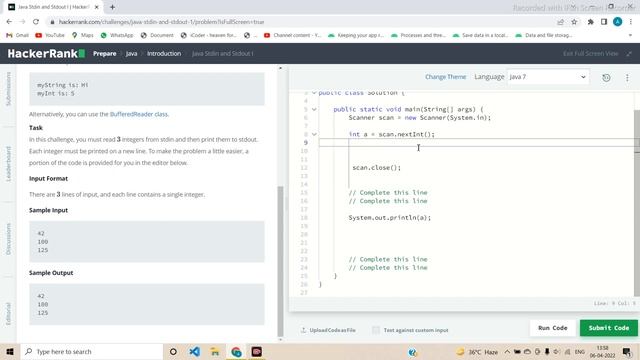Open the browser extensions puzzle icon
Image resolution: width=640 pixels, height=360 pixels.
click(590, 22)
